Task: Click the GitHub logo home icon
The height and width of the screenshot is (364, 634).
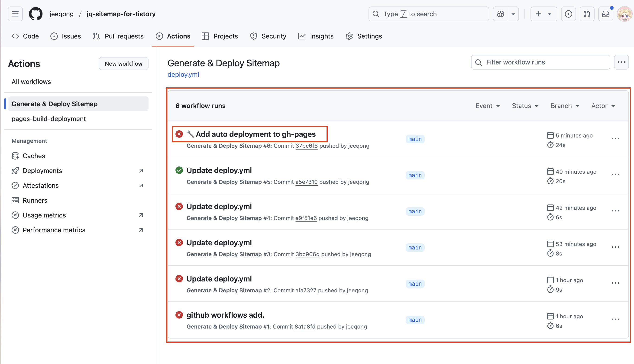Action: click(36, 14)
